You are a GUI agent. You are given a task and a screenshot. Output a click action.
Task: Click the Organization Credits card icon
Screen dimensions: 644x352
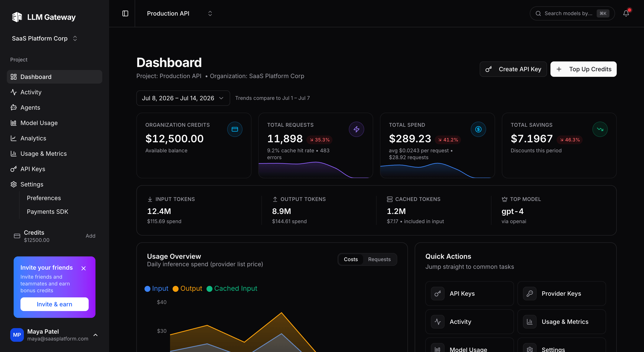(x=235, y=129)
